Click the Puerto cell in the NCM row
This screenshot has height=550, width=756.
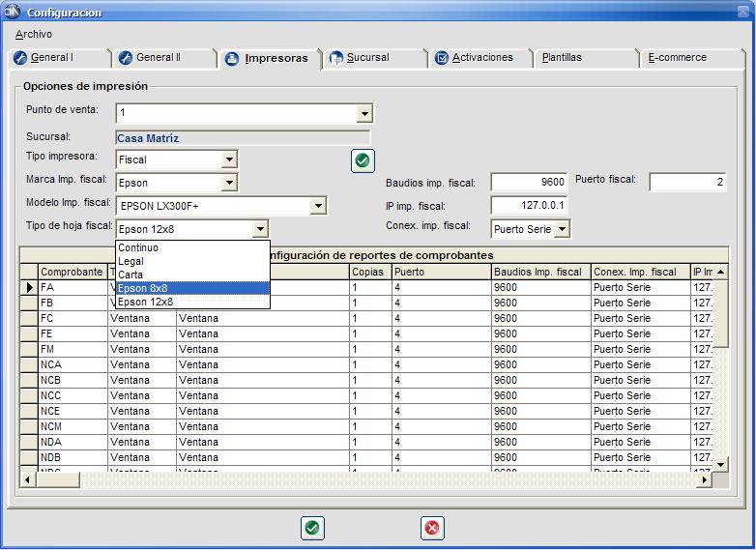click(442, 426)
